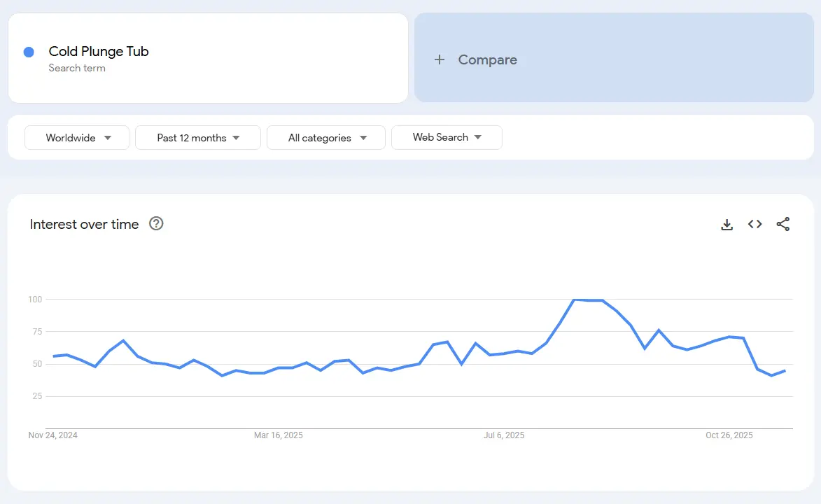Click the blue legend dot for Cold Plunge Tub
821x504 pixels.
pos(29,52)
